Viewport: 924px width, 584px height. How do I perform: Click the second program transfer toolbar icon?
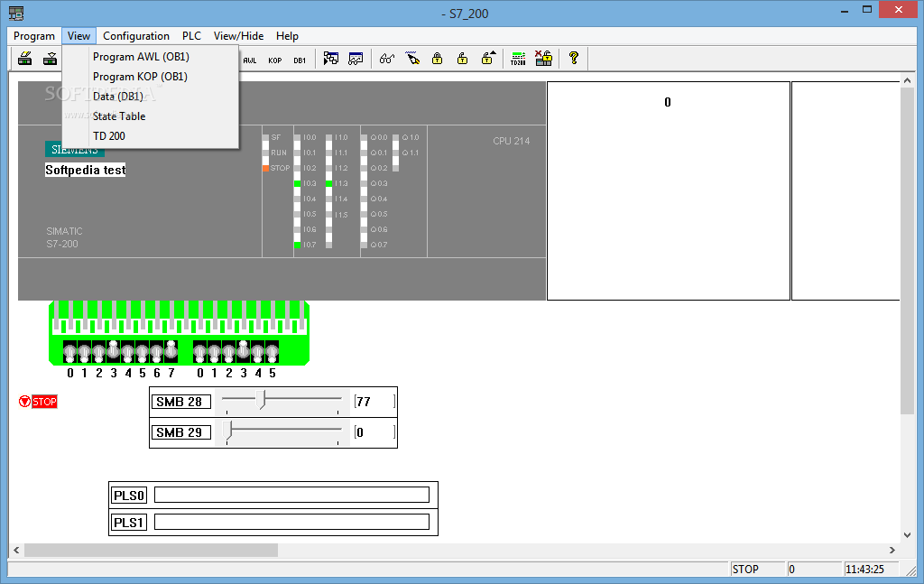pyautogui.click(x=51, y=59)
